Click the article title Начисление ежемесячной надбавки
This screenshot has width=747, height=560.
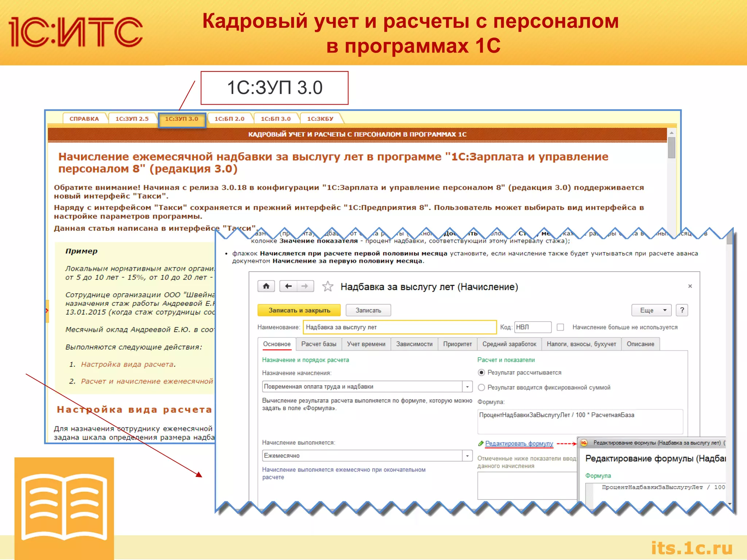pyautogui.click(x=333, y=163)
